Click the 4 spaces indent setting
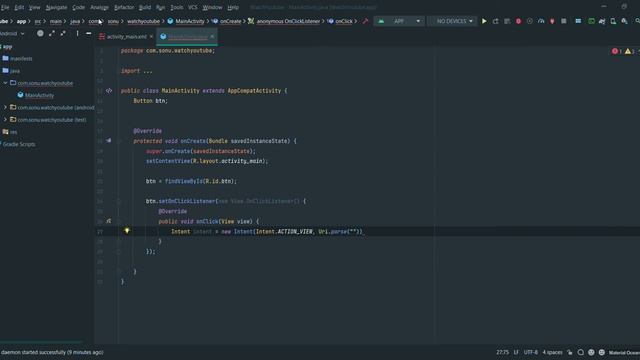Viewport: 640px width, 360px height. [552, 352]
